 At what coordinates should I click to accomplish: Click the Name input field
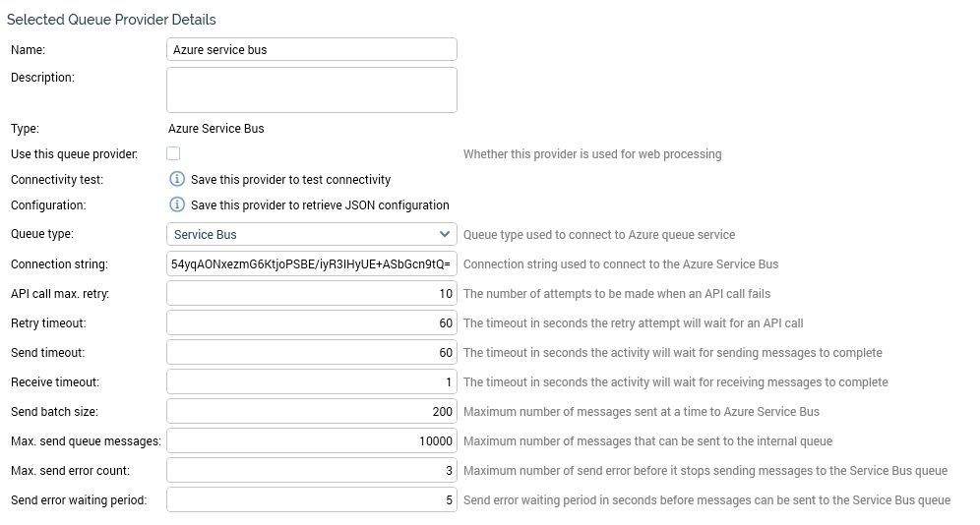312,49
